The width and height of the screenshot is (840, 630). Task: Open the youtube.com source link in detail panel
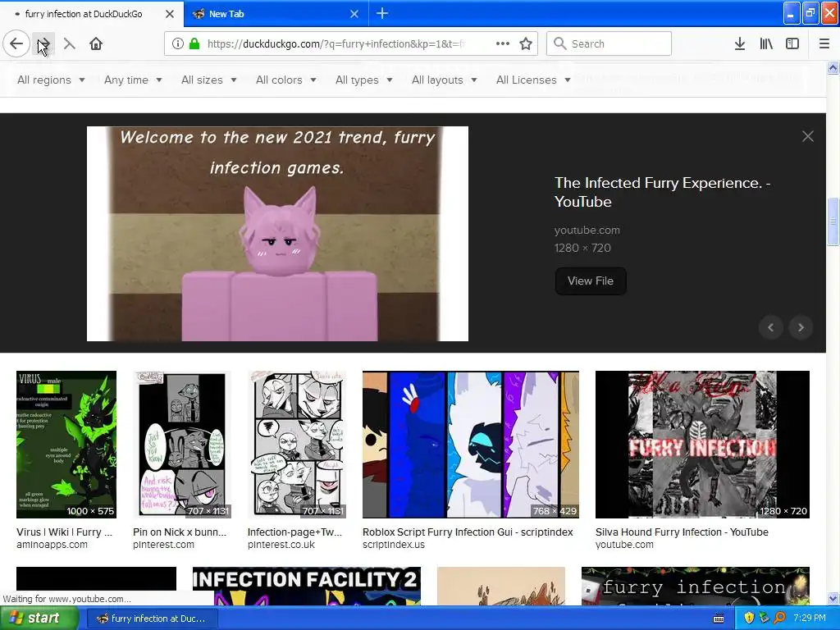pyautogui.click(x=587, y=230)
